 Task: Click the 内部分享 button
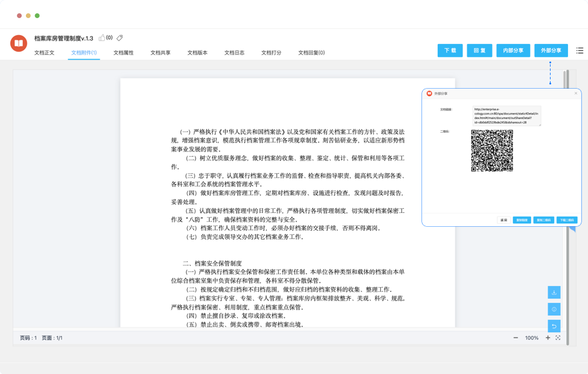tap(513, 51)
